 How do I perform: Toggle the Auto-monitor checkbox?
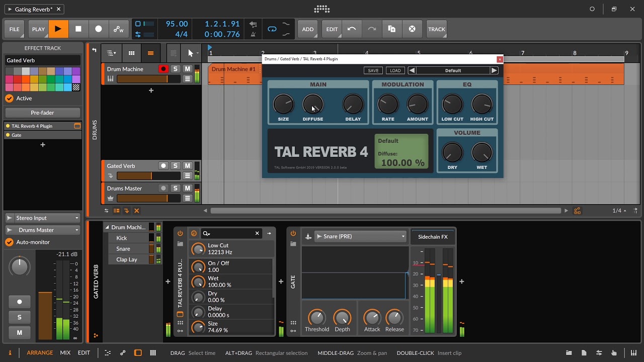tap(9, 242)
